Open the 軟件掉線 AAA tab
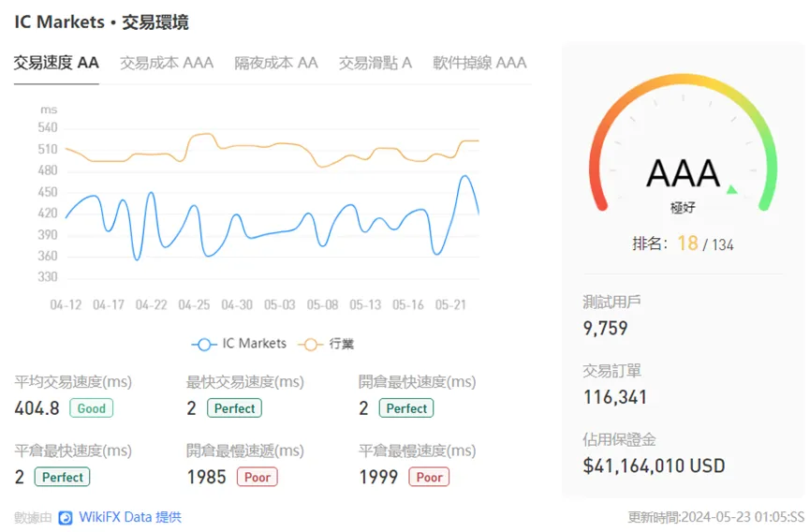The image size is (810, 532). 479,63
